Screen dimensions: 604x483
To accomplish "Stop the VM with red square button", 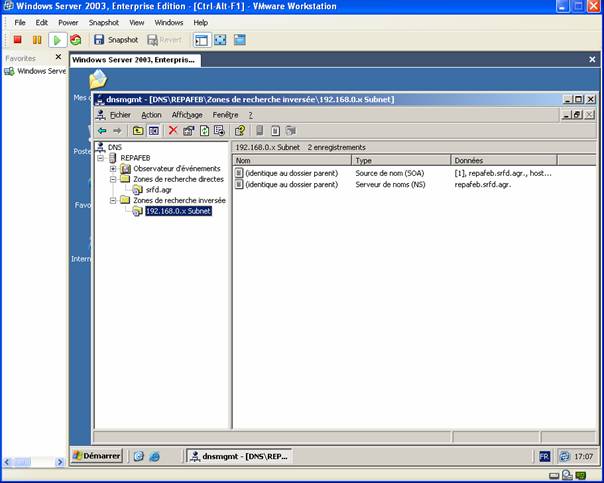I will click(17, 40).
